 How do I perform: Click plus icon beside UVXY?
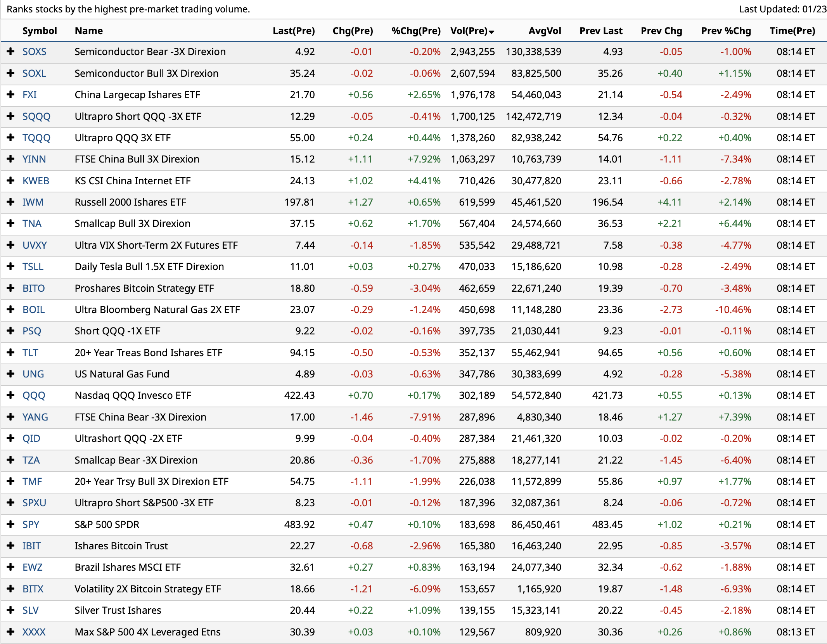[10, 245]
